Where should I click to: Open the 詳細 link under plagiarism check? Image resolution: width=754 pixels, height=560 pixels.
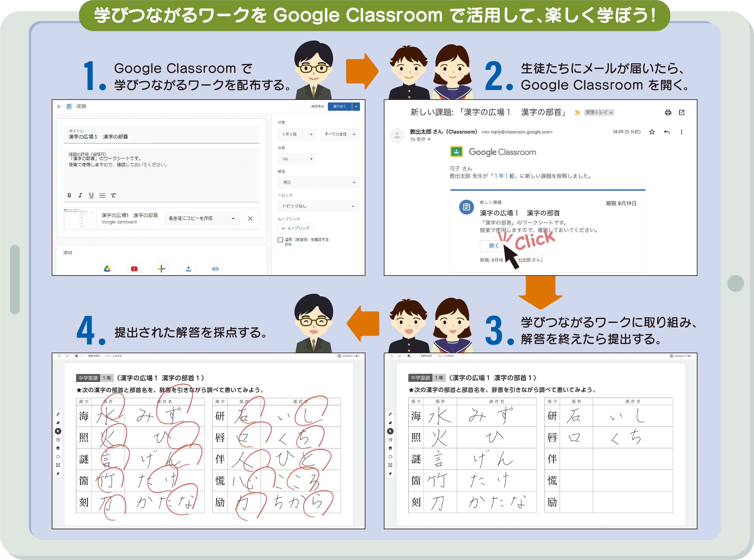[x=288, y=244]
